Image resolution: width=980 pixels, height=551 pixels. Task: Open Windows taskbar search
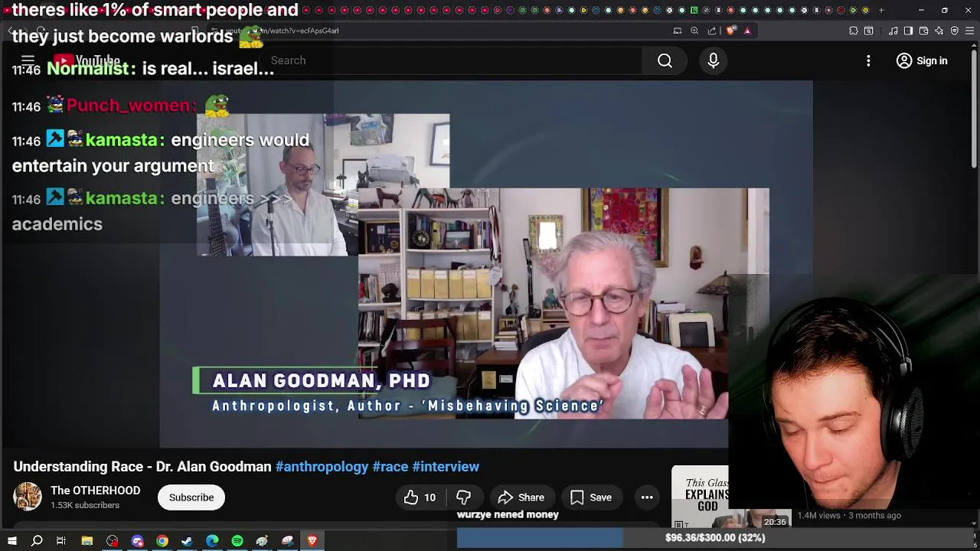point(37,541)
